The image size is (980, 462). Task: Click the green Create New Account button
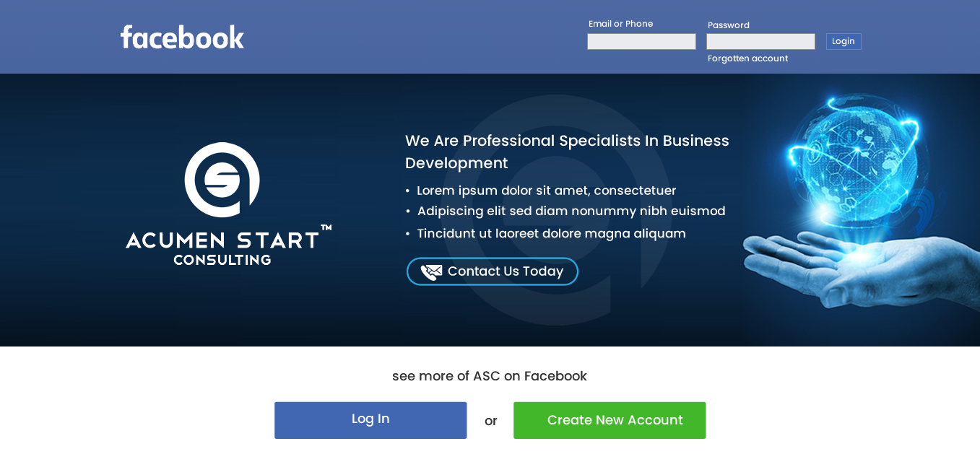pyautogui.click(x=610, y=420)
